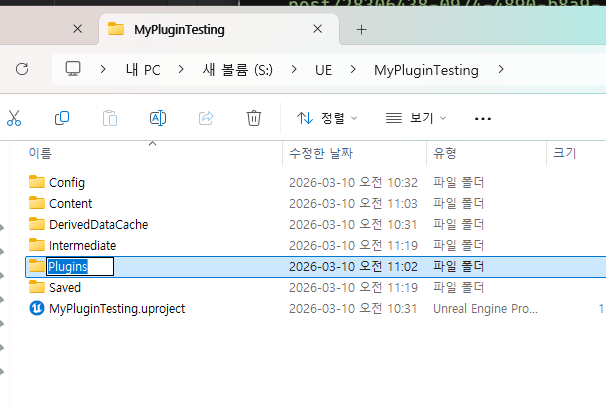The height and width of the screenshot is (407, 606).
Task: Select the Unreal Engine uproject file icon
Action: pyautogui.click(x=37, y=308)
